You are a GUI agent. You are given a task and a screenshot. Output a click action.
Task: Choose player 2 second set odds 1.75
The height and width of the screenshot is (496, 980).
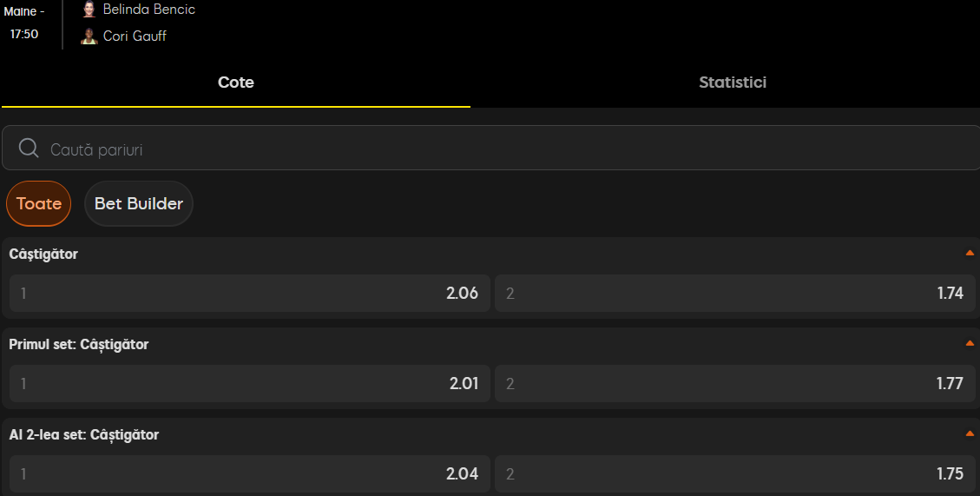(735, 473)
